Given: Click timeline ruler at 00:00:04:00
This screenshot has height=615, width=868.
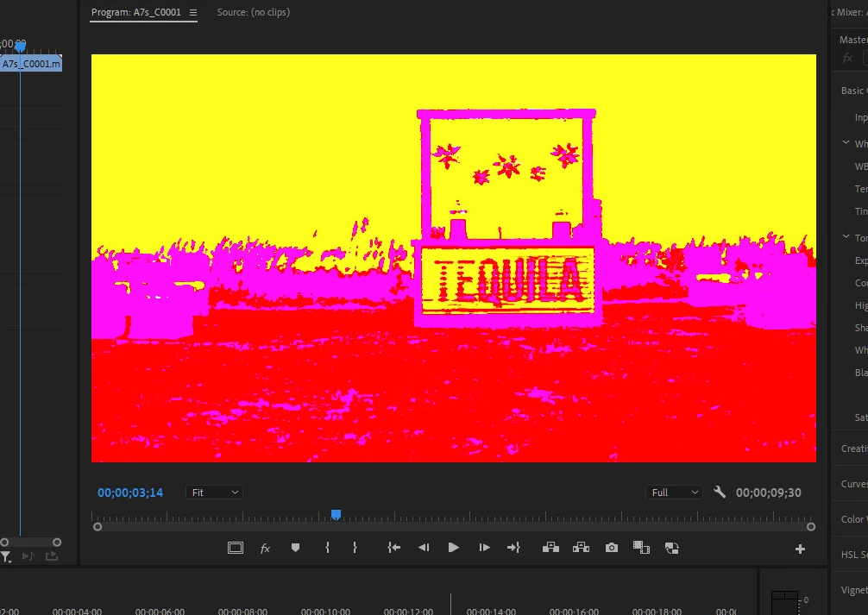Looking at the screenshot, I should coord(77,612).
